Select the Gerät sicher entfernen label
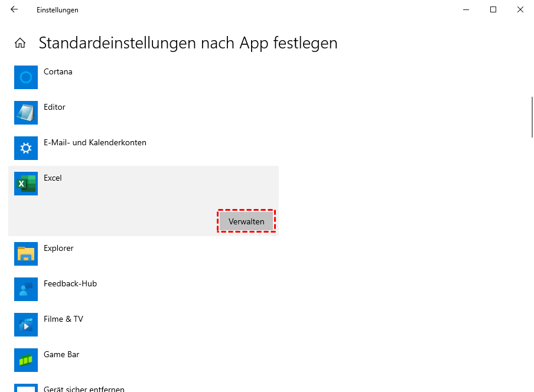This screenshot has height=392, width=534. (x=84, y=388)
